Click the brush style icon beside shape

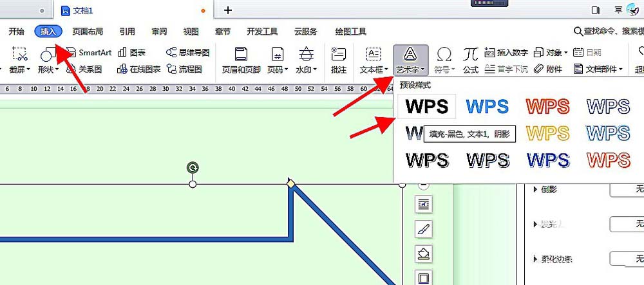pos(424,229)
